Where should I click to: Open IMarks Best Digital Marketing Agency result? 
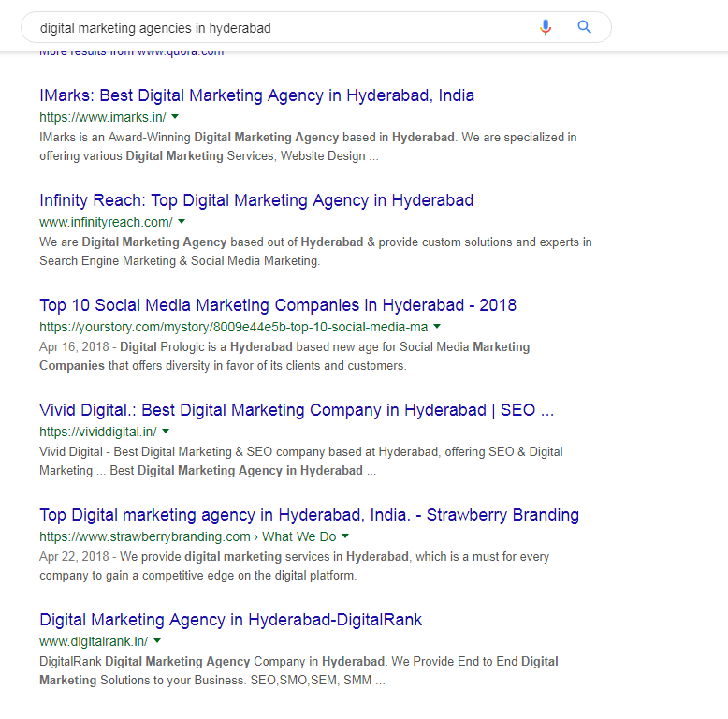point(256,95)
